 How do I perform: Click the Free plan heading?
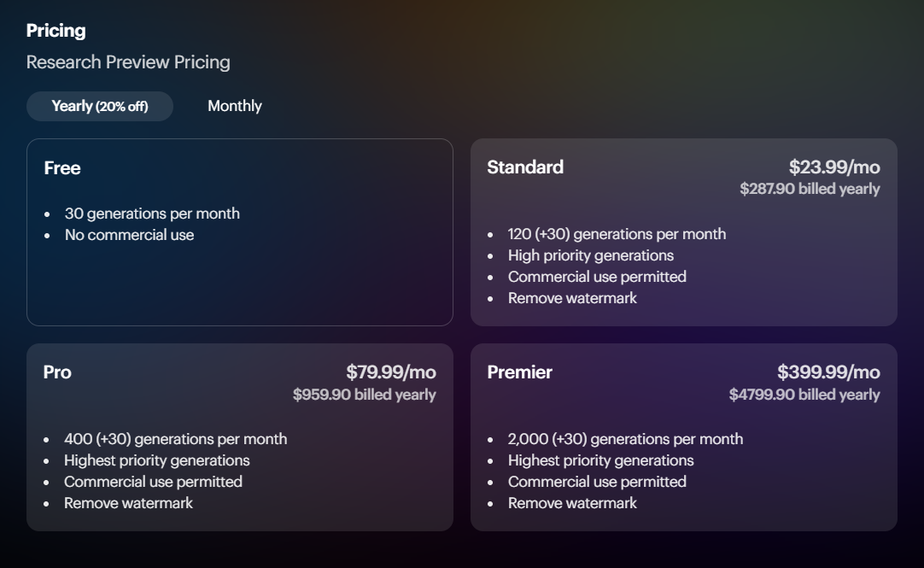pos(62,168)
